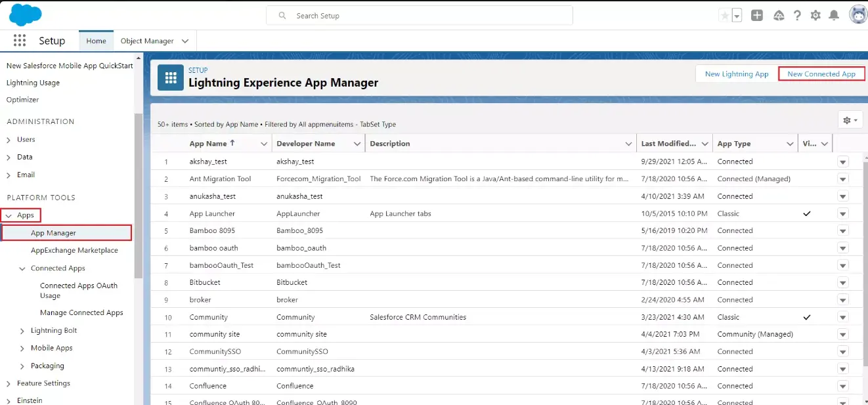Click the Favorites star icon
This screenshot has width=868, height=405.
(x=725, y=16)
